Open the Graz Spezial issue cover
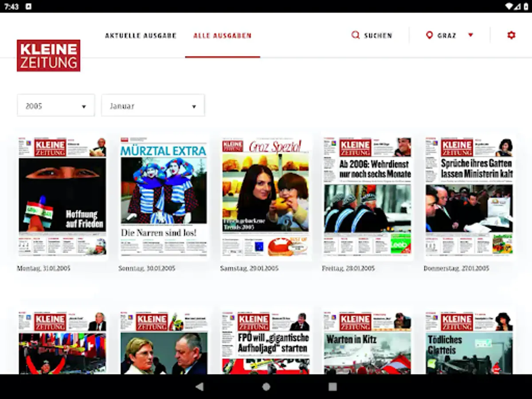 (266, 197)
